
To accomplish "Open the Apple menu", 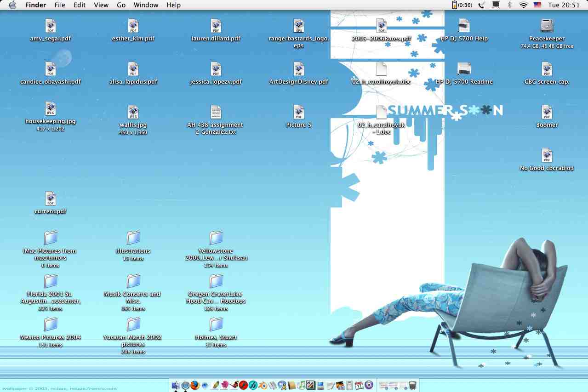I will tap(12, 5).
